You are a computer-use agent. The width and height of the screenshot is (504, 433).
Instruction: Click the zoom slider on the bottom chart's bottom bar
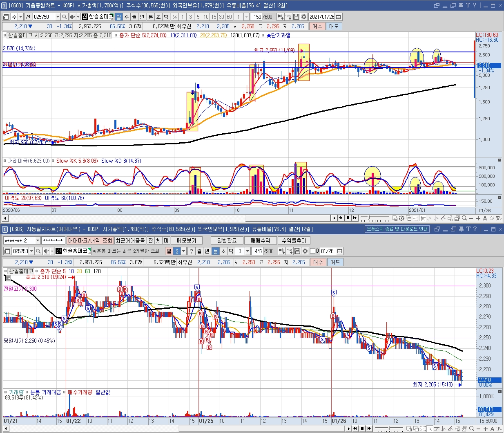click(x=389, y=429)
